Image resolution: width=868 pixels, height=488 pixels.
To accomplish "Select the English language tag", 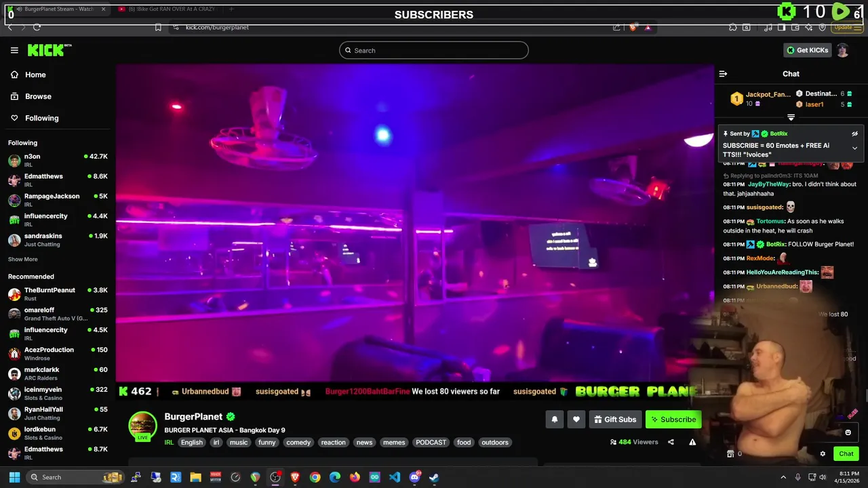I will click(x=191, y=443).
